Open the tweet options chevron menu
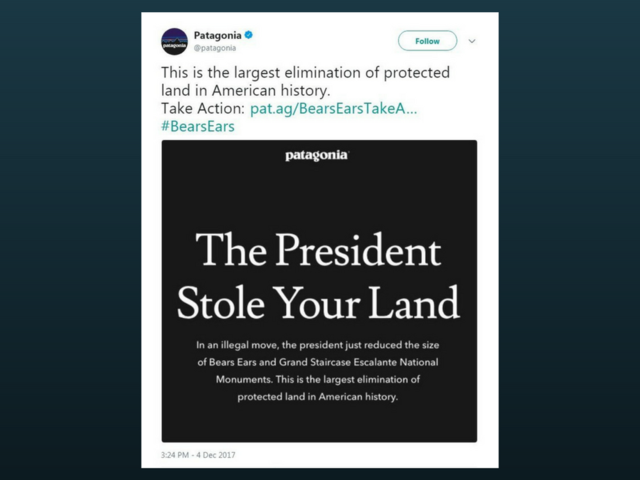This screenshot has height=480, width=640. click(473, 41)
